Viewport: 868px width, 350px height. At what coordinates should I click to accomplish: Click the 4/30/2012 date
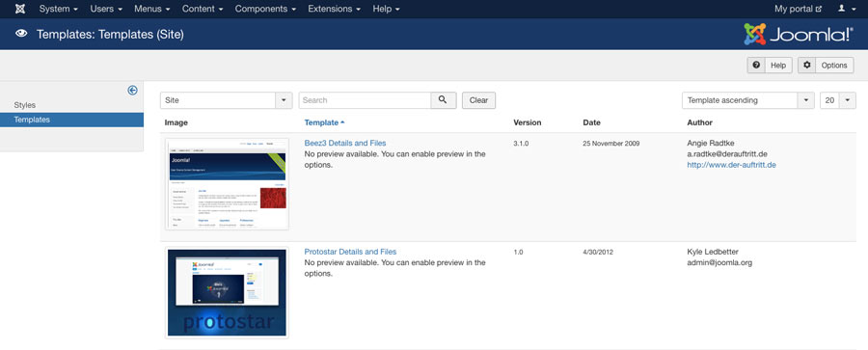[598, 252]
